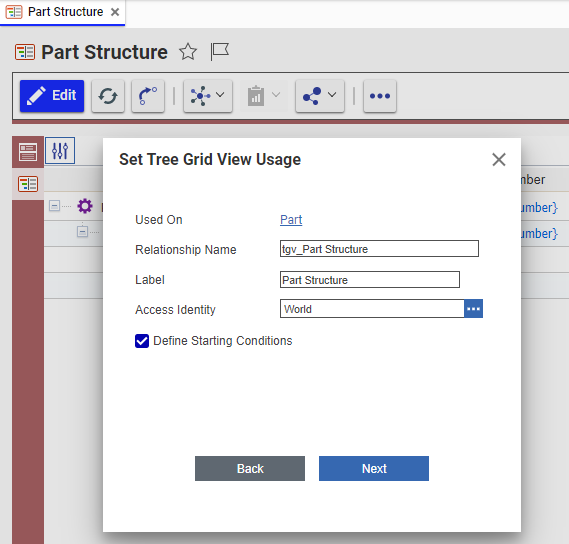The height and width of the screenshot is (544, 569).
Task: Click the Next button
Action: point(374,469)
